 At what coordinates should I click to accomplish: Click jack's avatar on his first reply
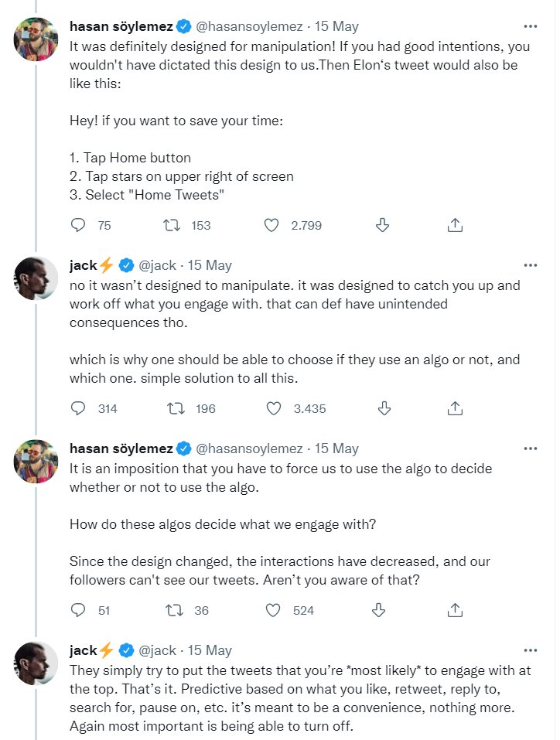click(35, 277)
